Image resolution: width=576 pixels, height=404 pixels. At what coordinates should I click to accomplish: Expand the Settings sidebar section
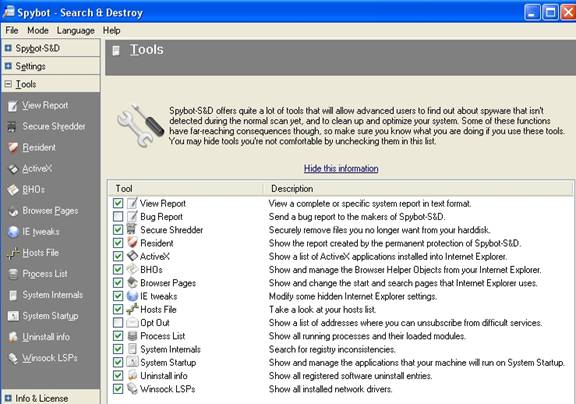[x=8, y=66]
